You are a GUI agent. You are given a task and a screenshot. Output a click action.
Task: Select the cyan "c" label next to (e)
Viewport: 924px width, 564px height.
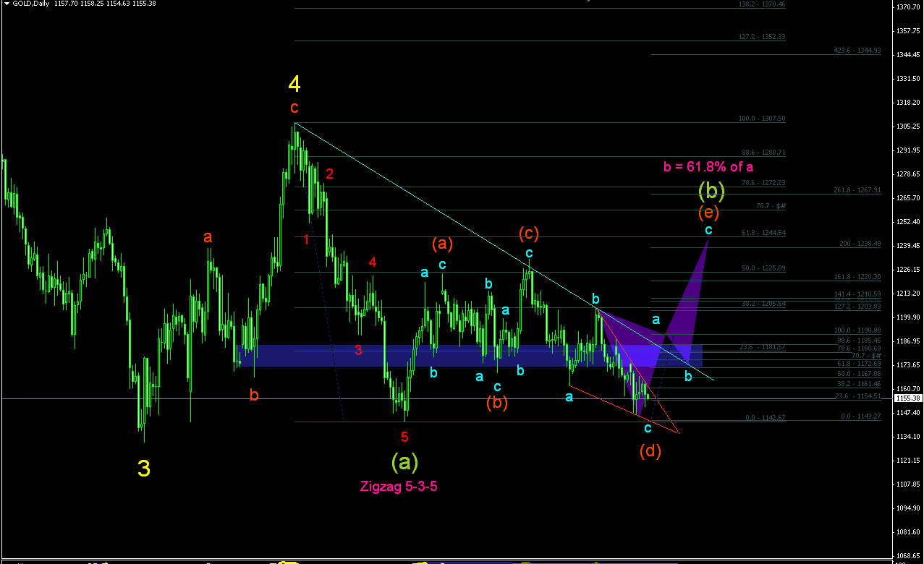pos(708,230)
